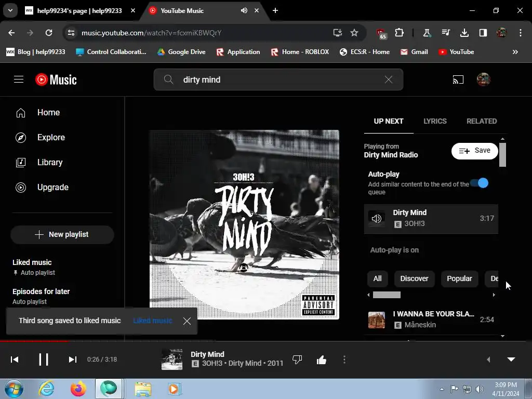Click the queue scrollbar down arrow
Viewport: 532px width, 399px height.
point(502,336)
